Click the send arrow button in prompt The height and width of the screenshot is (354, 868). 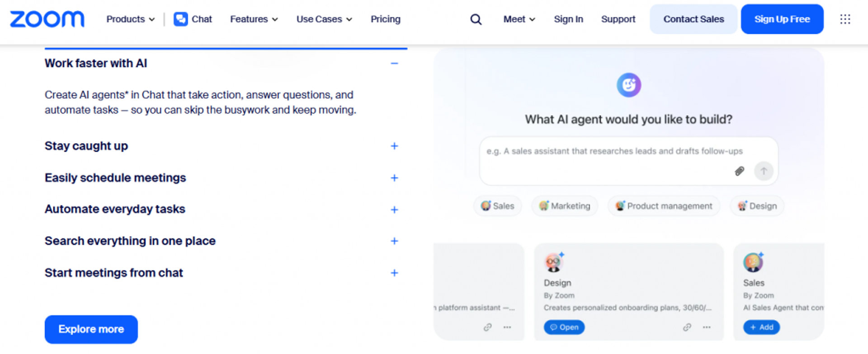tap(764, 171)
